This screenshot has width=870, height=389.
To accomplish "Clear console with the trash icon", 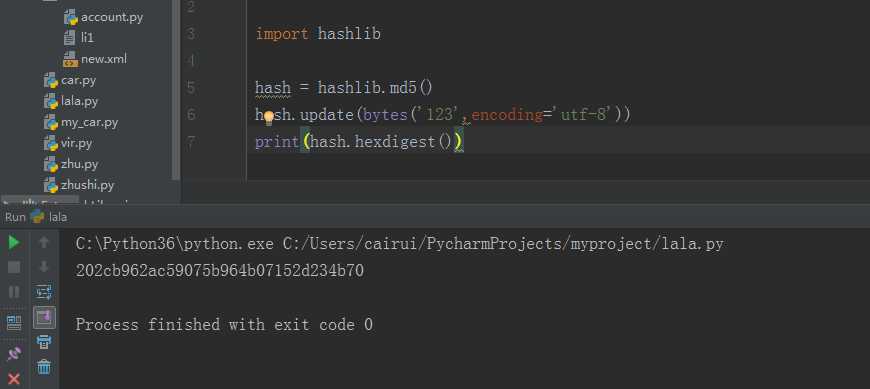I will [x=44, y=366].
